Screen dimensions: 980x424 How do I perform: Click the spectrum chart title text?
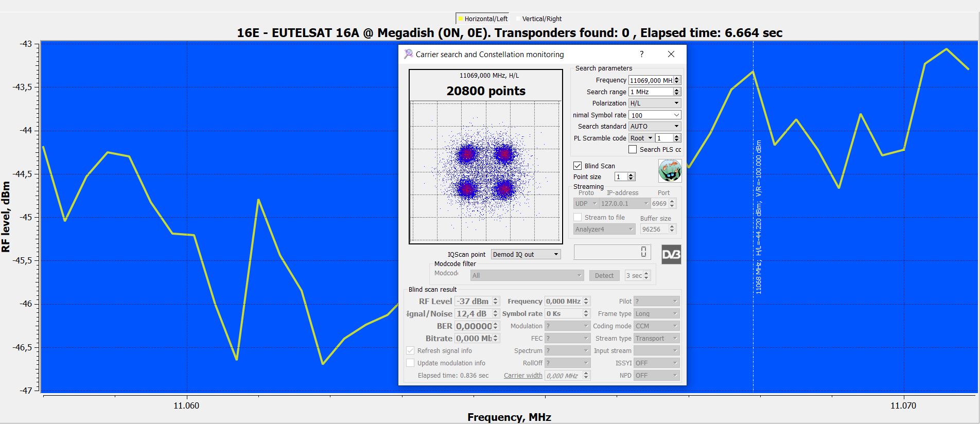pyautogui.click(x=510, y=33)
